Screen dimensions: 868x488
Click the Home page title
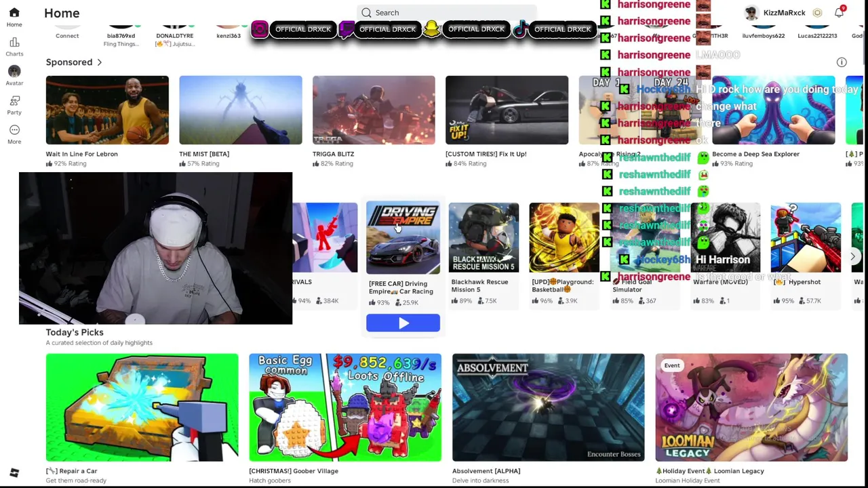pos(62,13)
